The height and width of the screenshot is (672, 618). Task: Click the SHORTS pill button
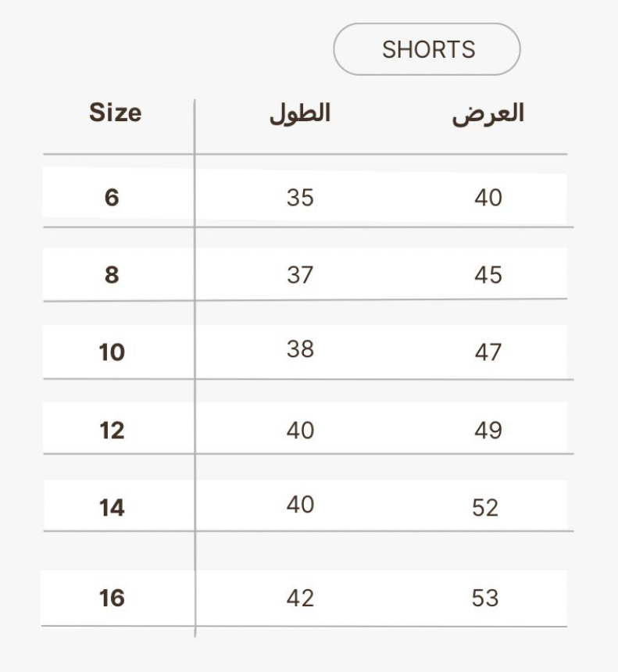(x=427, y=49)
